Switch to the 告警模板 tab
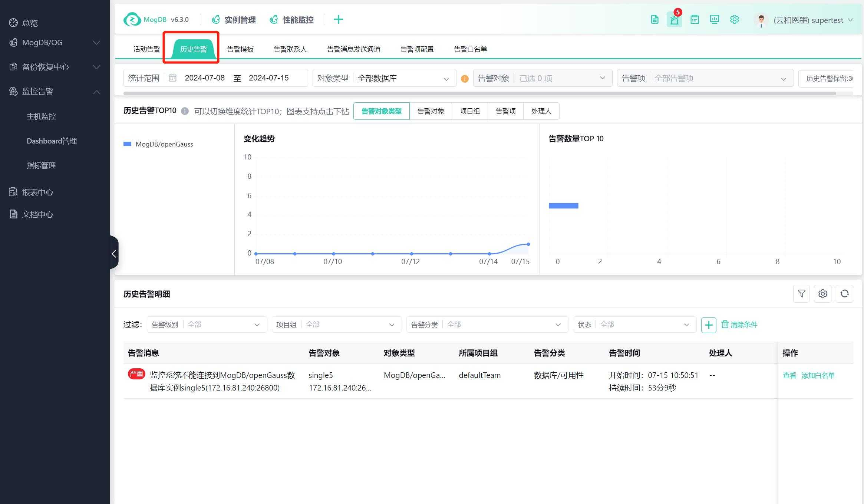This screenshot has width=864, height=504. tap(240, 49)
